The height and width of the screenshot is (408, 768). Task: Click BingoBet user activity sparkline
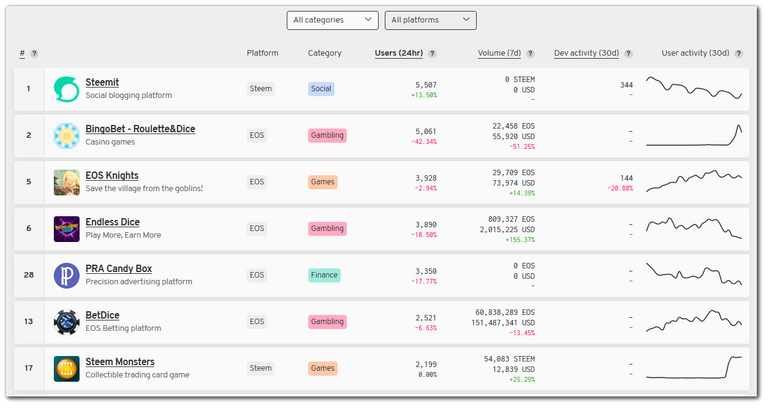pos(694,135)
